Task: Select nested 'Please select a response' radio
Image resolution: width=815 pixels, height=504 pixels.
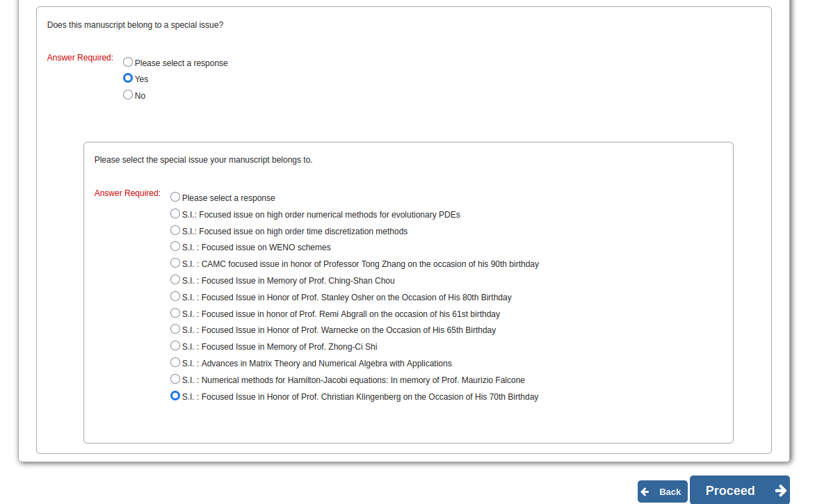Action: coord(175,197)
